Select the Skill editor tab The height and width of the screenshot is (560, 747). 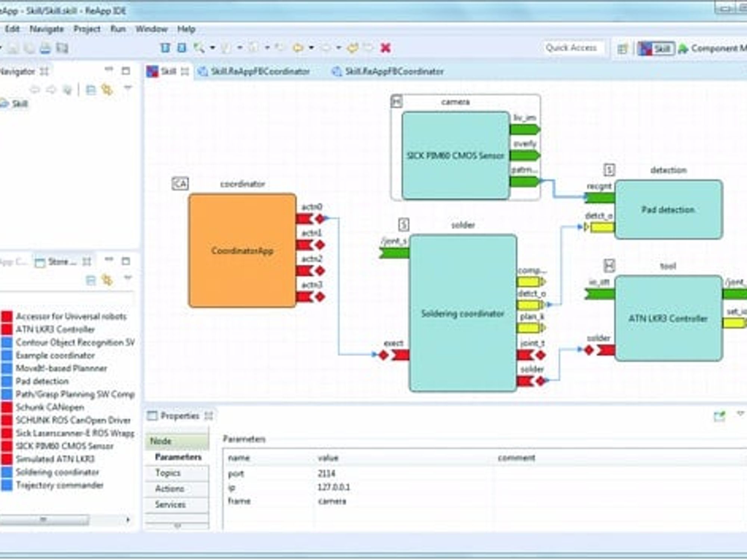click(x=168, y=71)
